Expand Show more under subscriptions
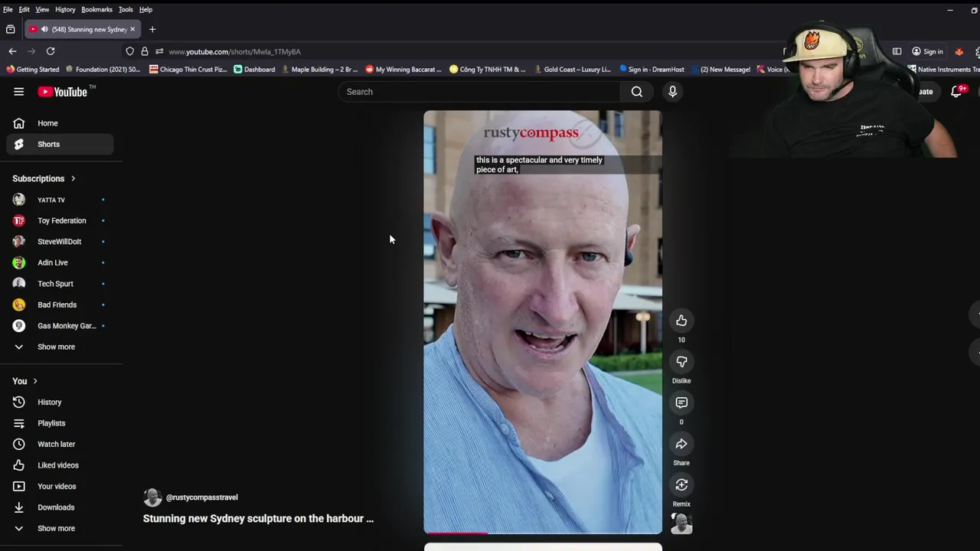The height and width of the screenshot is (551, 980). (x=60, y=347)
